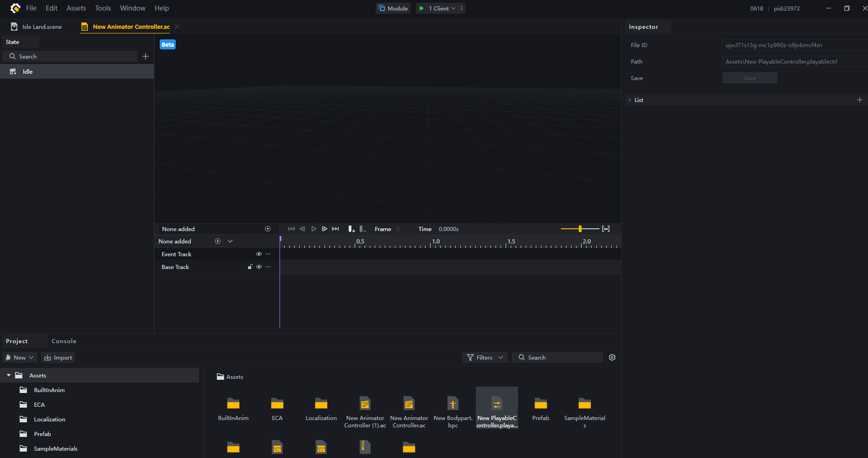Switch to the Isle Land.scene tab
Screen dimensions: 868x458
tap(37, 27)
